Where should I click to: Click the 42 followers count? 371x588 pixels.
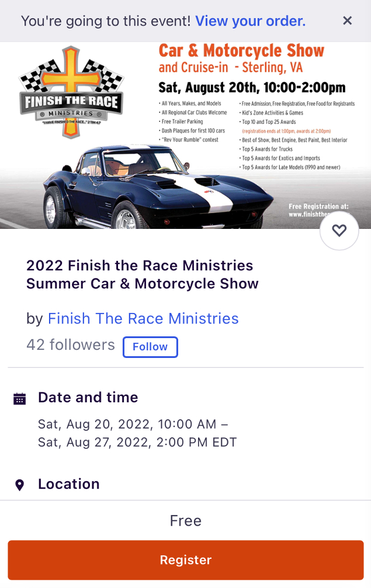pos(71,345)
